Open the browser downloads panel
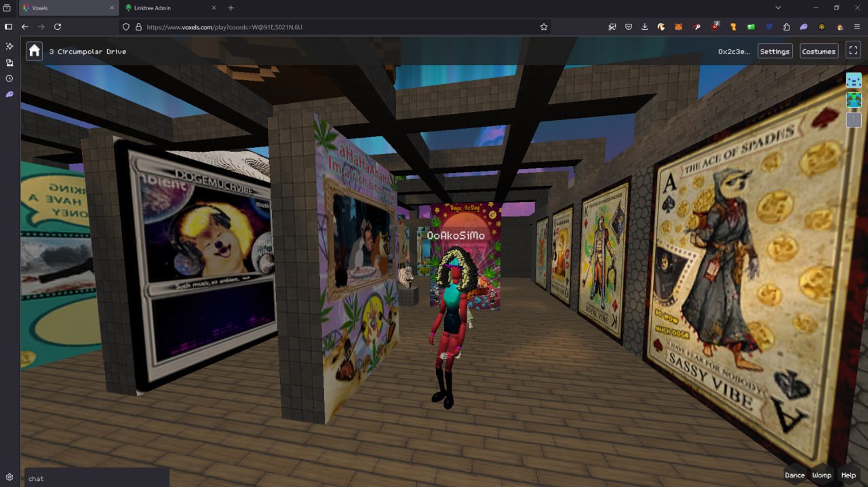 pos(645,27)
